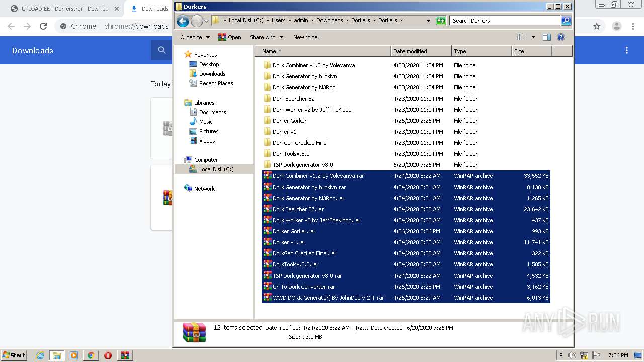Select TSP Dork generator v8.0.rar
Screen dimensions: 644x362
pyautogui.click(x=406, y=276)
